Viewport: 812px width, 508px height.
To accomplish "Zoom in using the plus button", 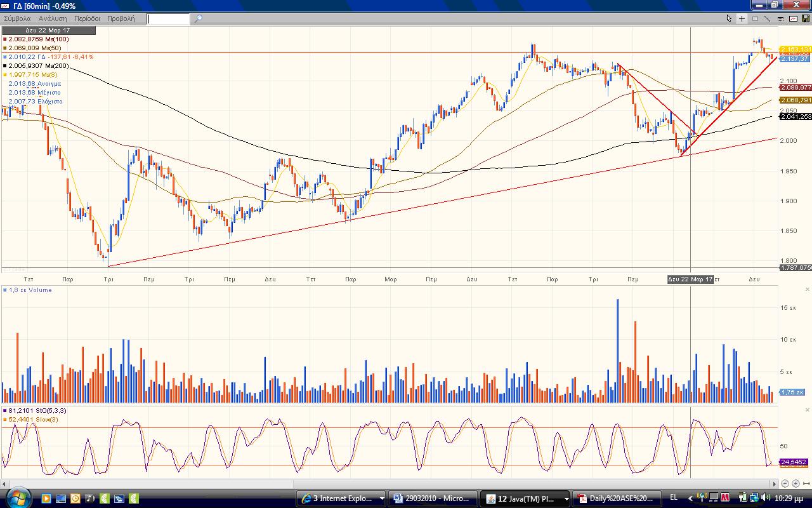I will 796,484.
